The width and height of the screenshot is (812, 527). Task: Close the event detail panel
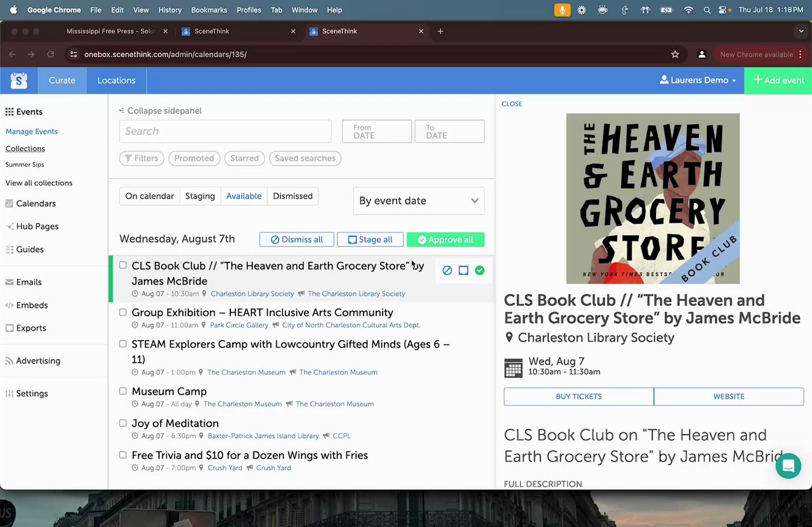[512, 104]
